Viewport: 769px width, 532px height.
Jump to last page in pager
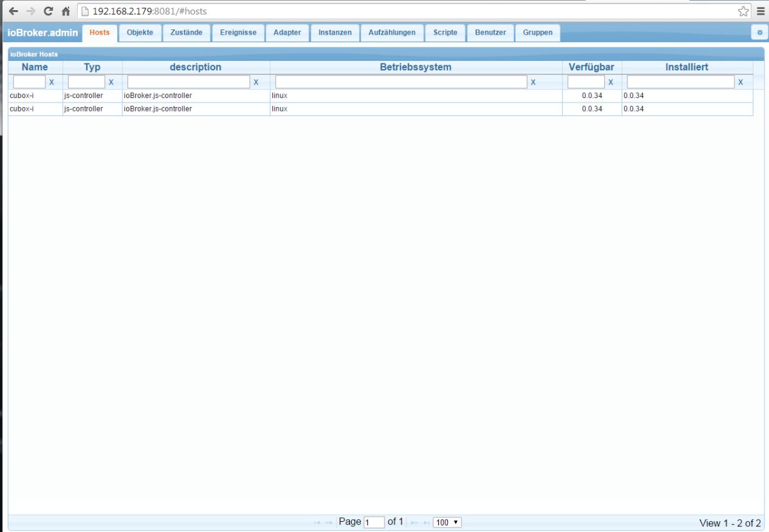(426, 523)
